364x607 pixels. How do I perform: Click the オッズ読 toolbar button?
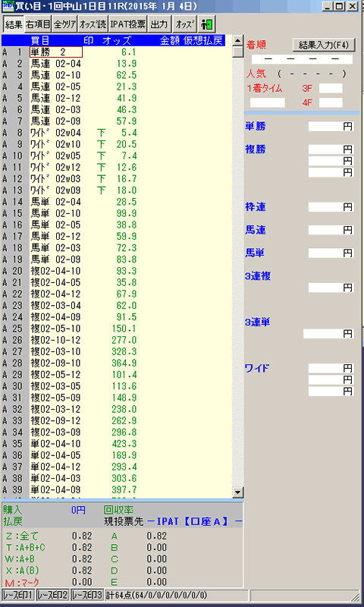93,24
